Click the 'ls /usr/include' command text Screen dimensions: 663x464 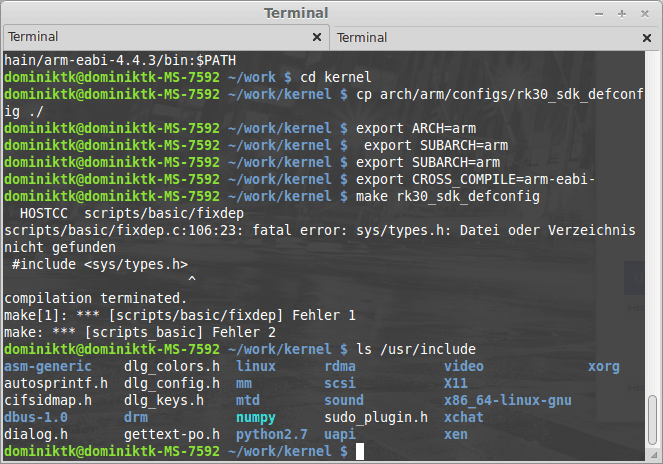(416, 349)
